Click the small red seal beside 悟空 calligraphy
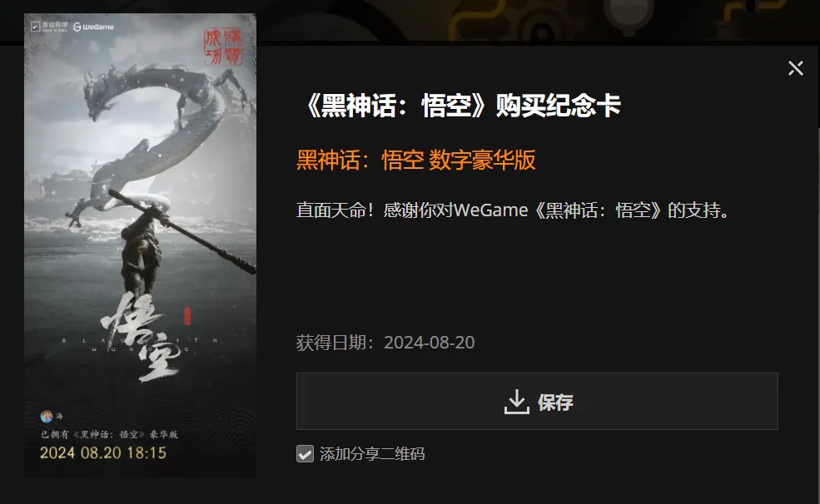This screenshot has height=504, width=820. click(187, 316)
